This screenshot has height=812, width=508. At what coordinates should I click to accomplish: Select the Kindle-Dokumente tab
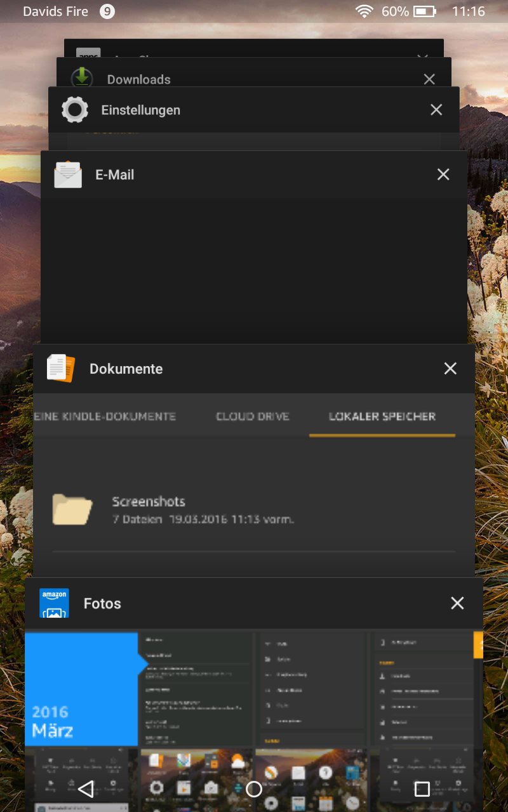105,417
